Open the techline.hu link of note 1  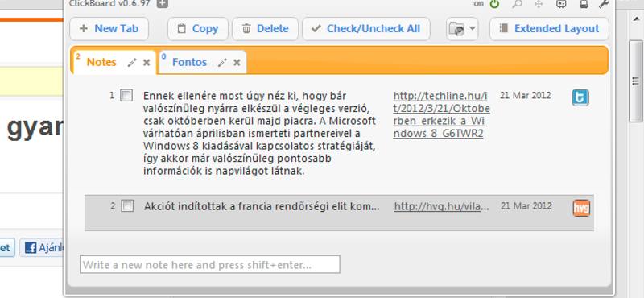pyautogui.click(x=441, y=114)
